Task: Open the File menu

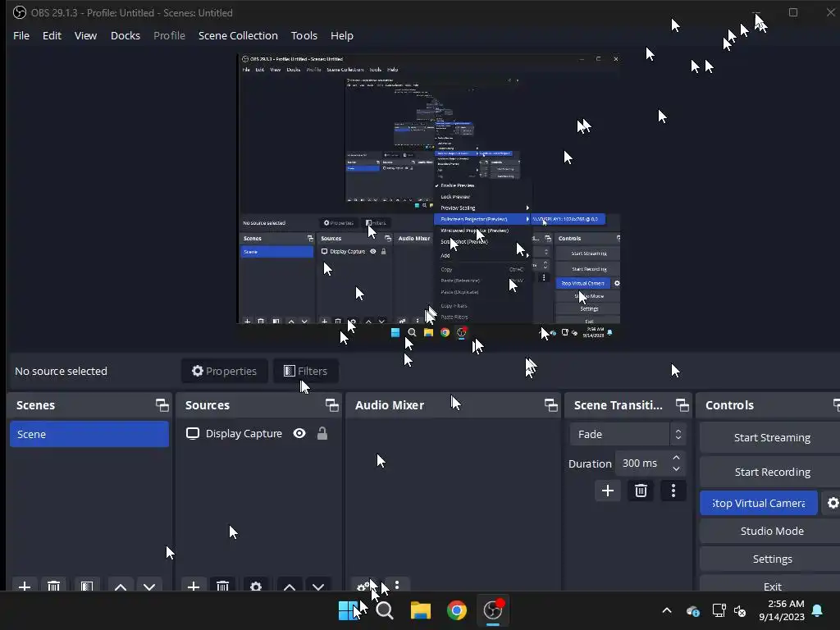Action: tap(21, 35)
